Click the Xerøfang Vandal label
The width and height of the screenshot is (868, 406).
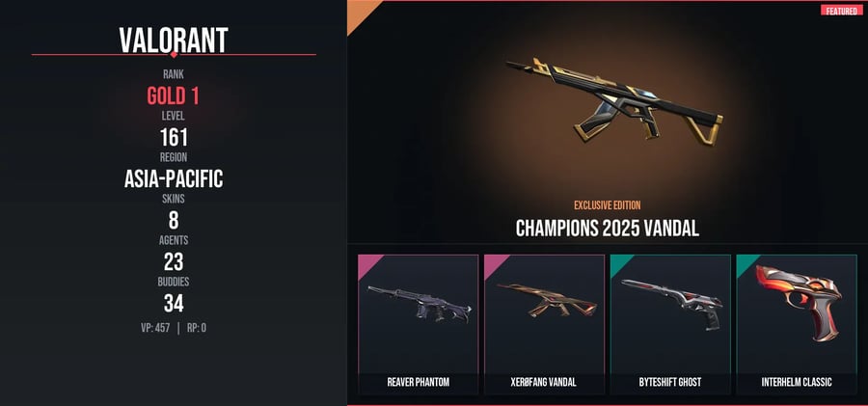click(544, 382)
